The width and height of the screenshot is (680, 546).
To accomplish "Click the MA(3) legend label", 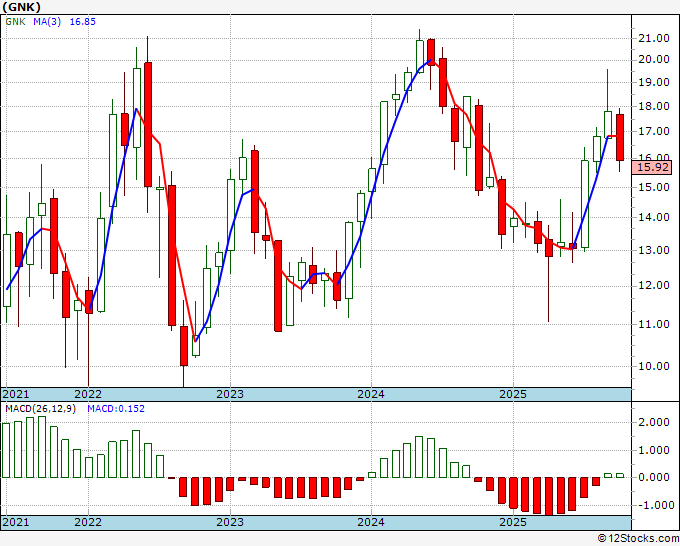I will click(47, 22).
